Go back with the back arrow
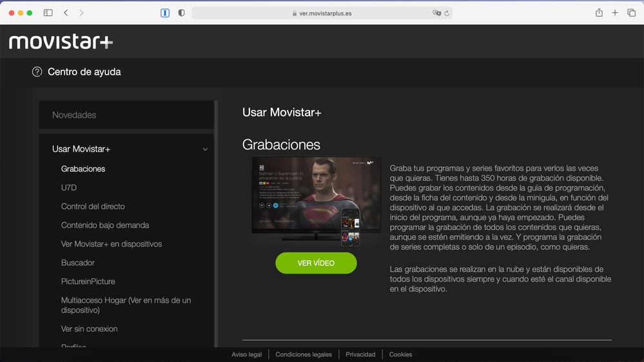 click(x=66, y=13)
